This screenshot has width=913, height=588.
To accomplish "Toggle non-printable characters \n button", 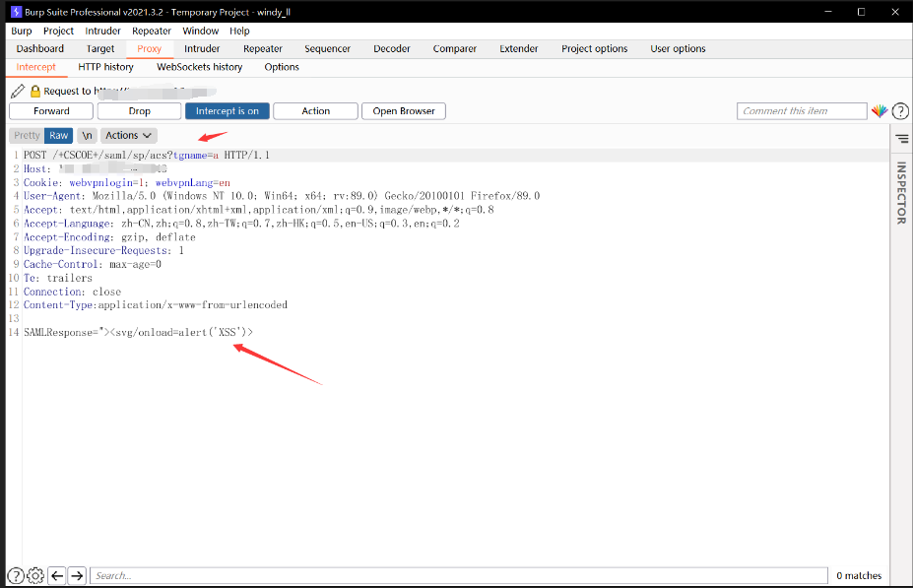I will pyautogui.click(x=87, y=135).
